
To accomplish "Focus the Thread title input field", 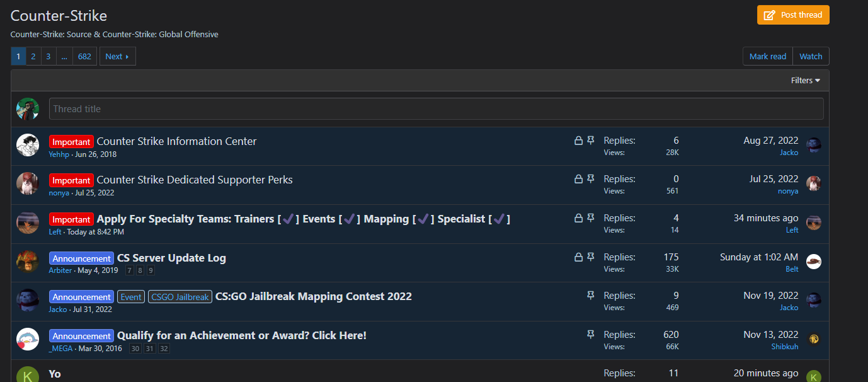I will [x=436, y=109].
